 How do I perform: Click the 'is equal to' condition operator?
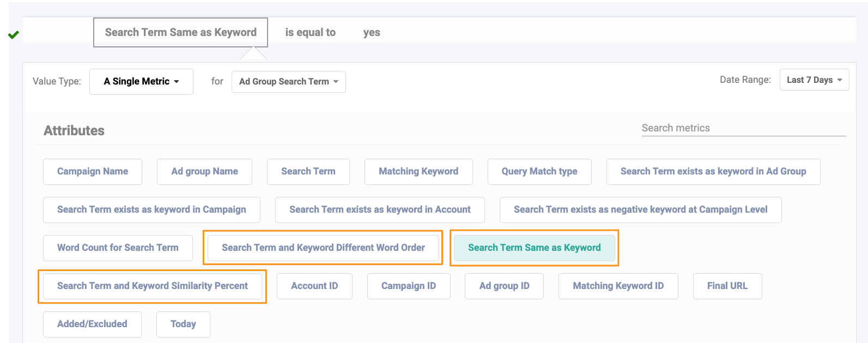pyautogui.click(x=310, y=33)
